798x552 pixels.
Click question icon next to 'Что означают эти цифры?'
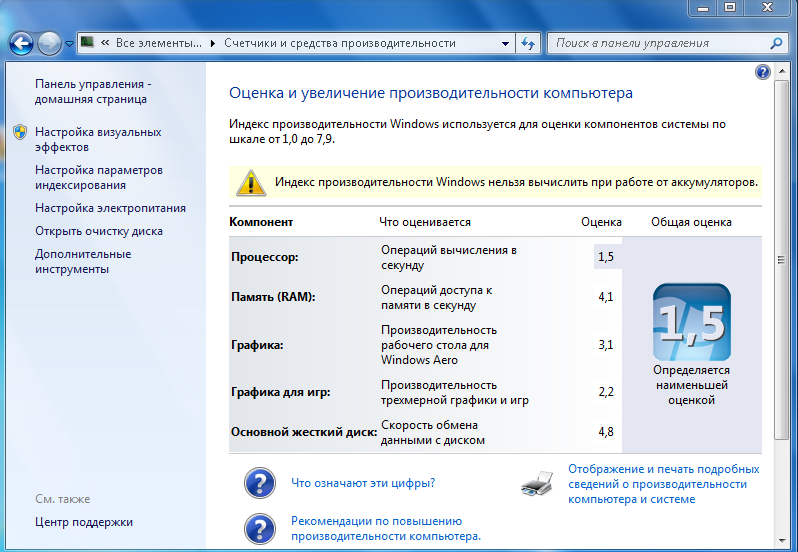tap(260, 483)
